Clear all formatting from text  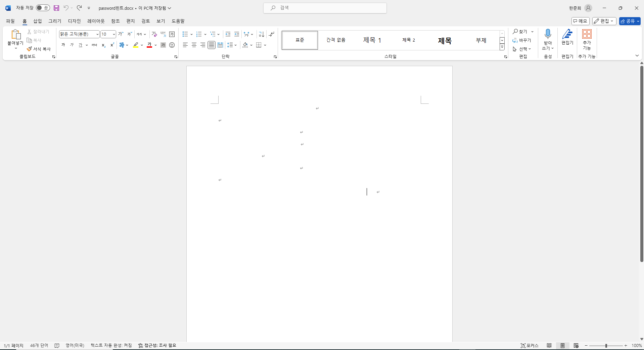(154, 34)
